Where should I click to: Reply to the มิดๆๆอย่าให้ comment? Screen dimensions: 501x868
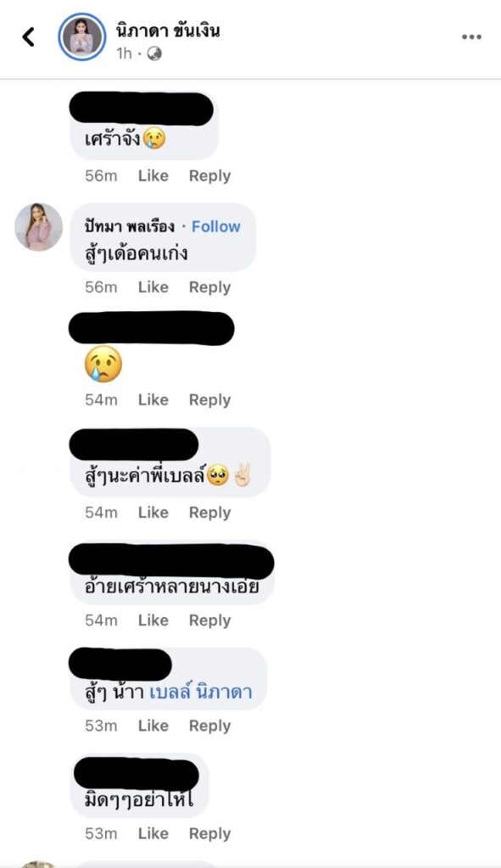[210, 834]
